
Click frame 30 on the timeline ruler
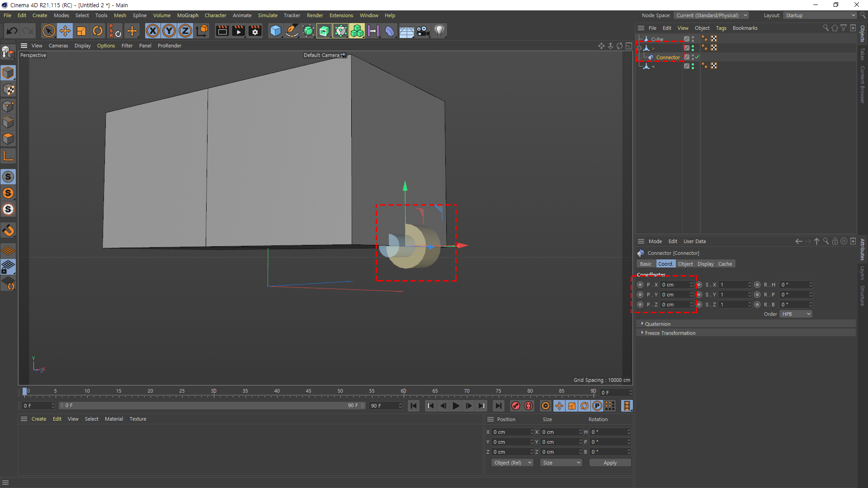(x=214, y=391)
